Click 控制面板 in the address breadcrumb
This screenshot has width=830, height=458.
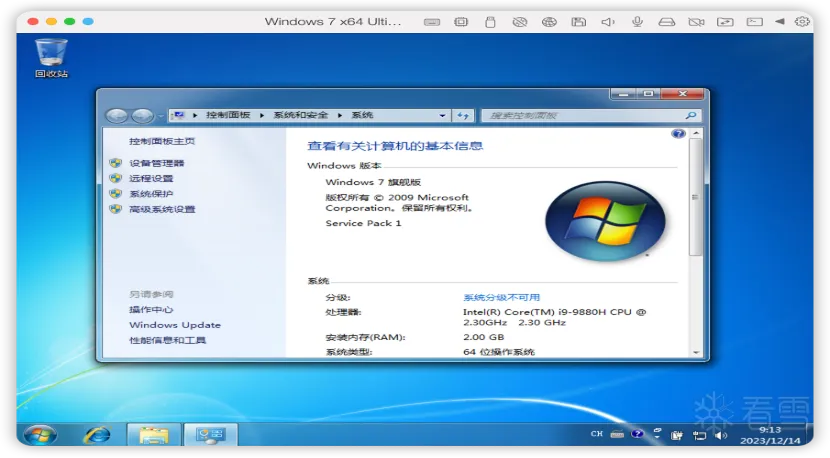click(x=228, y=115)
